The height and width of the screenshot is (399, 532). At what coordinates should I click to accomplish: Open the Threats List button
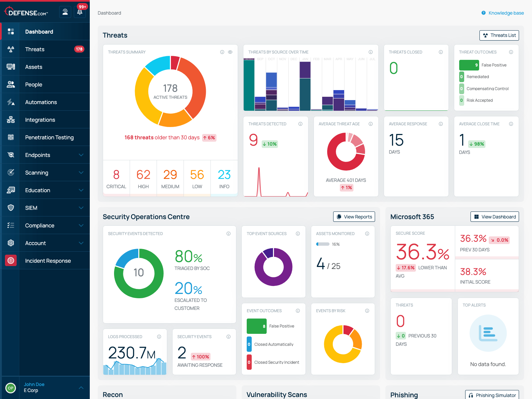(x=499, y=35)
